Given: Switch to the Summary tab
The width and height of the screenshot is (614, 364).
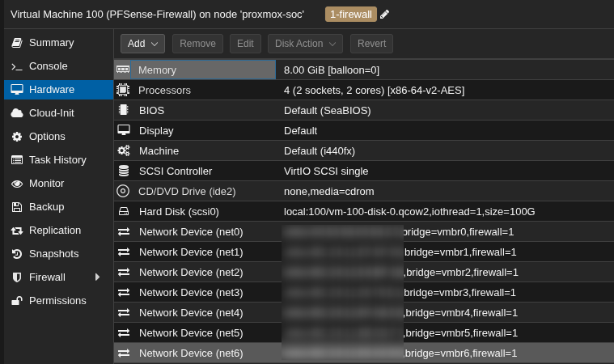Looking at the screenshot, I should tap(51, 43).
